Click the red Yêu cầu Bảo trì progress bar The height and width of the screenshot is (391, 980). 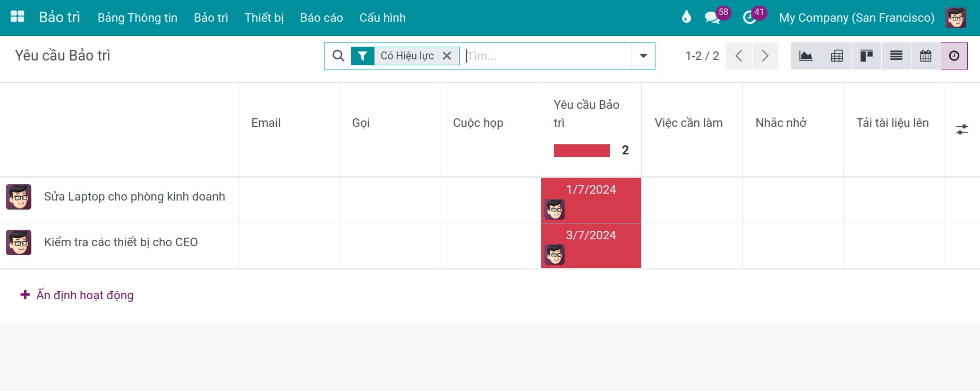[582, 151]
